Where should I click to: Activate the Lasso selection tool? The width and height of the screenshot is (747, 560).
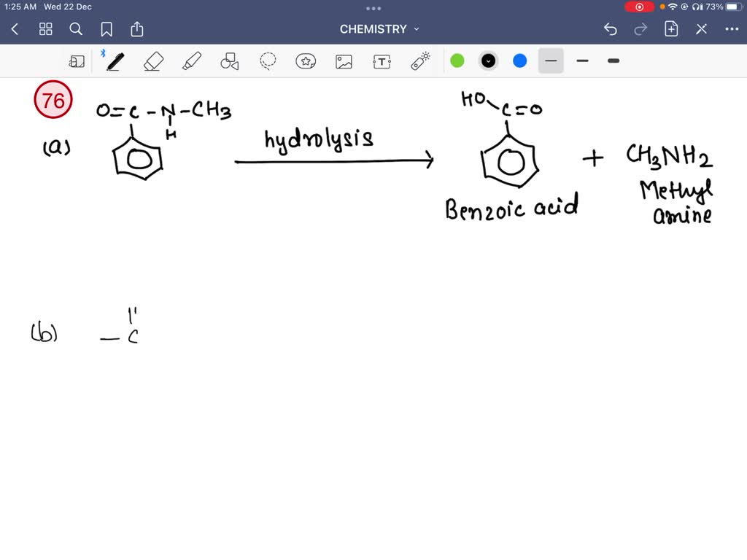click(267, 61)
